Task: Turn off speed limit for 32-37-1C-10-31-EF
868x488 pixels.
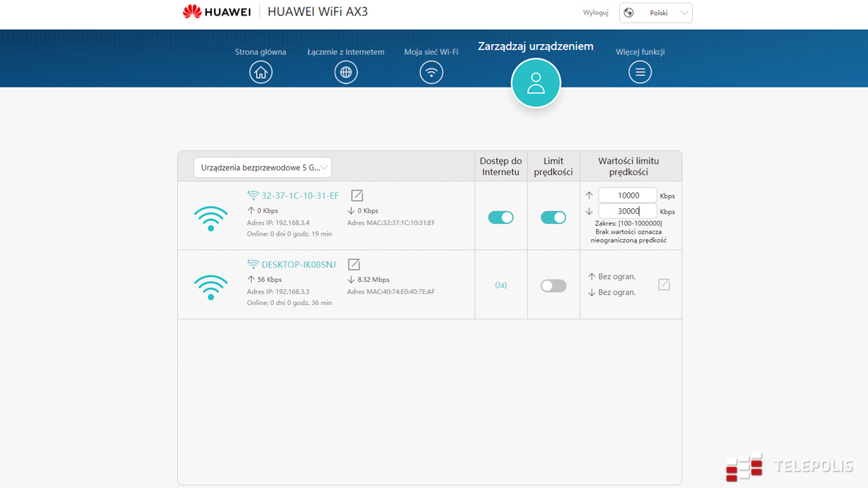Action: point(553,218)
